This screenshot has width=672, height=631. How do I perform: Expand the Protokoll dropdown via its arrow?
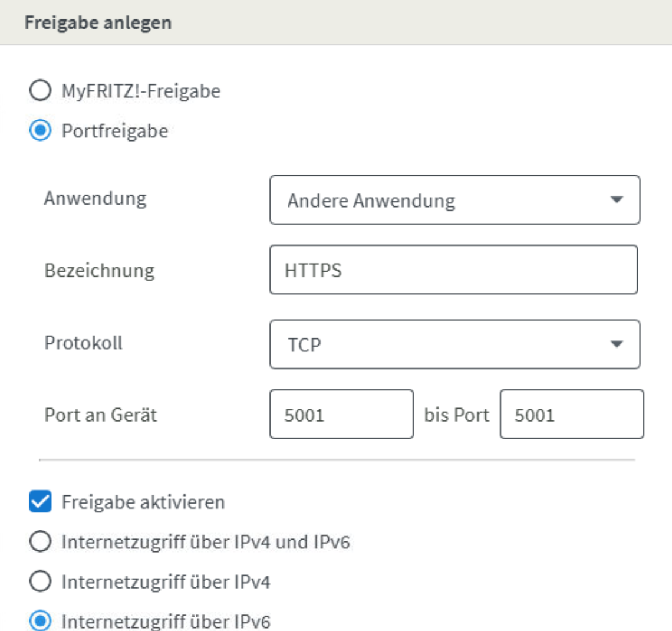[617, 344]
